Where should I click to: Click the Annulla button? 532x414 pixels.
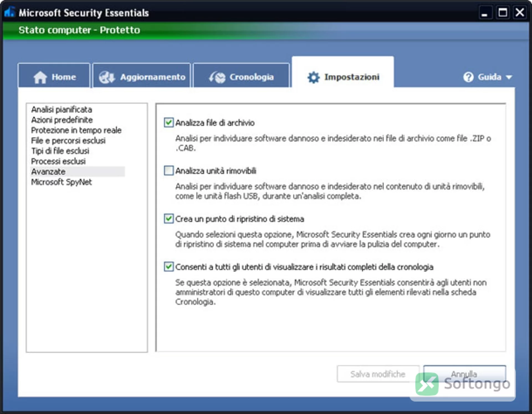point(464,374)
